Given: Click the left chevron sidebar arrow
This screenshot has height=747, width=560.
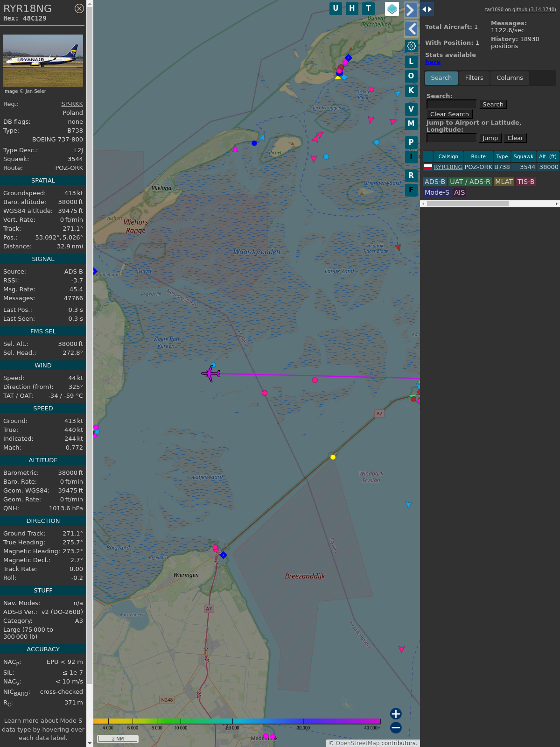Looking at the screenshot, I should pos(411,29).
